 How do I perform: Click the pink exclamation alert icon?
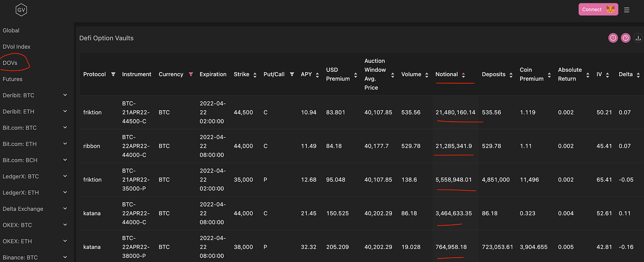(x=613, y=38)
